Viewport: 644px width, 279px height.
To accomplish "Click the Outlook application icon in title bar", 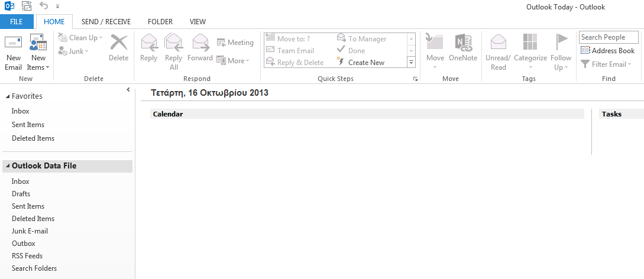I will click(x=9, y=7).
